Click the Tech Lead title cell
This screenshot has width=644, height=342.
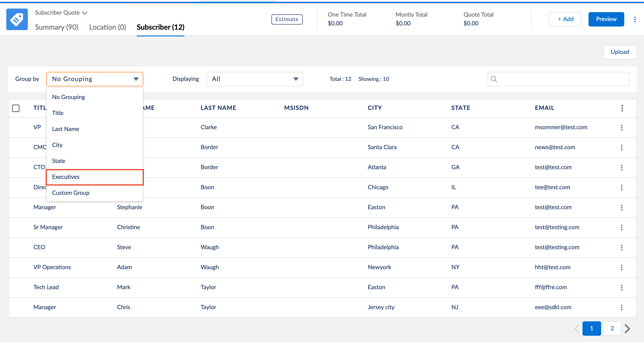point(46,287)
